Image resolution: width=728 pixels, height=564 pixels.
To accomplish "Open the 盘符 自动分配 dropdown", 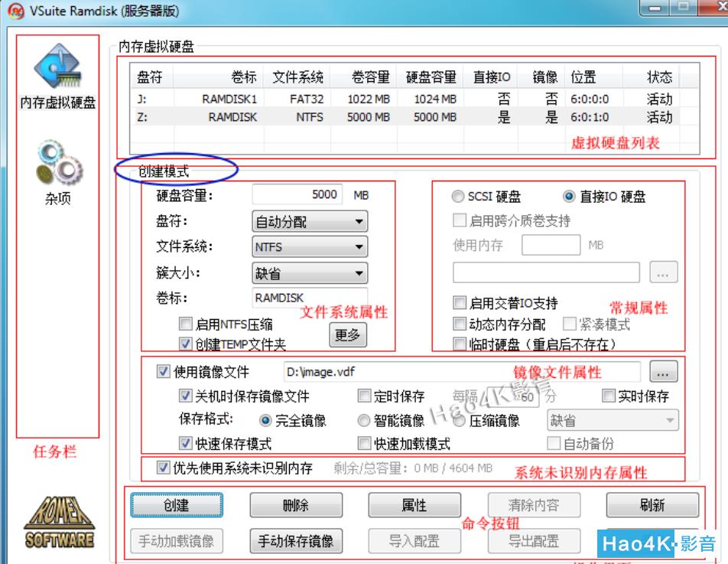I will coord(310,222).
